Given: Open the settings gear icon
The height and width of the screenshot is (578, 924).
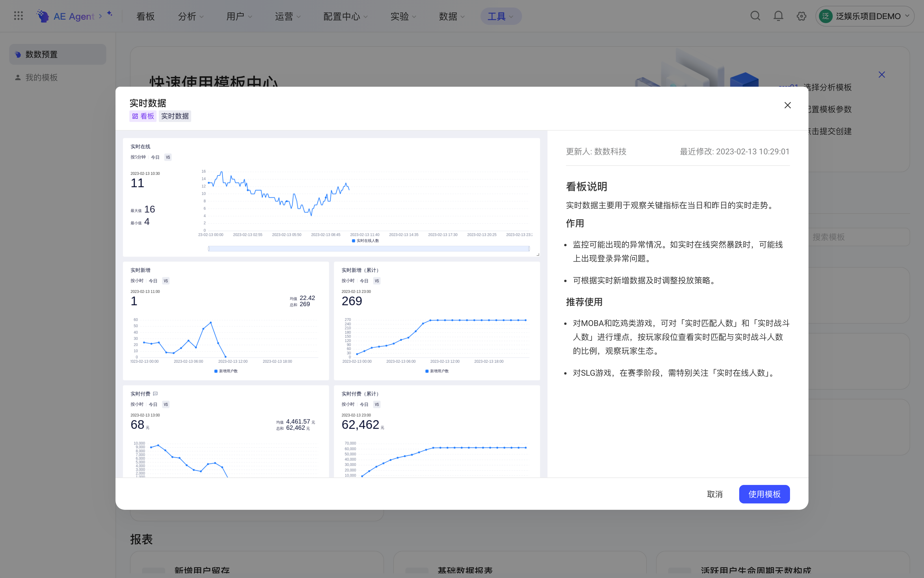Looking at the screenshot, I should pyautogui.click(x=802, y=16).
